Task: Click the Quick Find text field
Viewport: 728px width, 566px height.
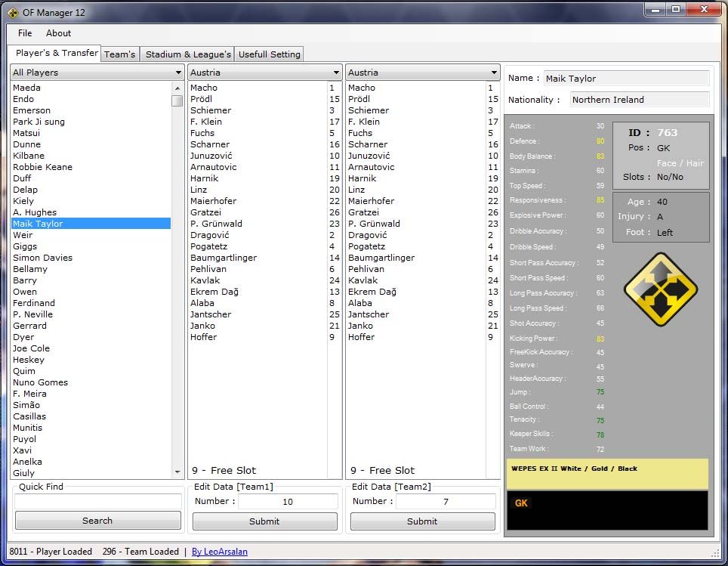Action: click(x=97, y=502)
